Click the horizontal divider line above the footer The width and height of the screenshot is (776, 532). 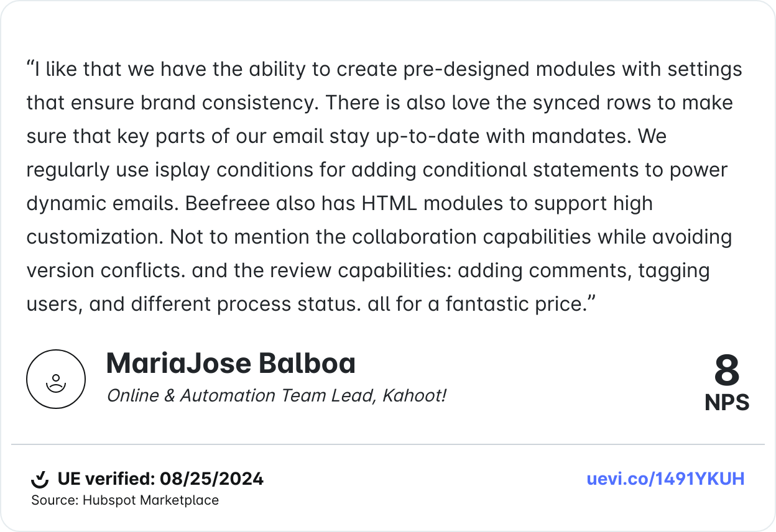[x=388, y=444]
